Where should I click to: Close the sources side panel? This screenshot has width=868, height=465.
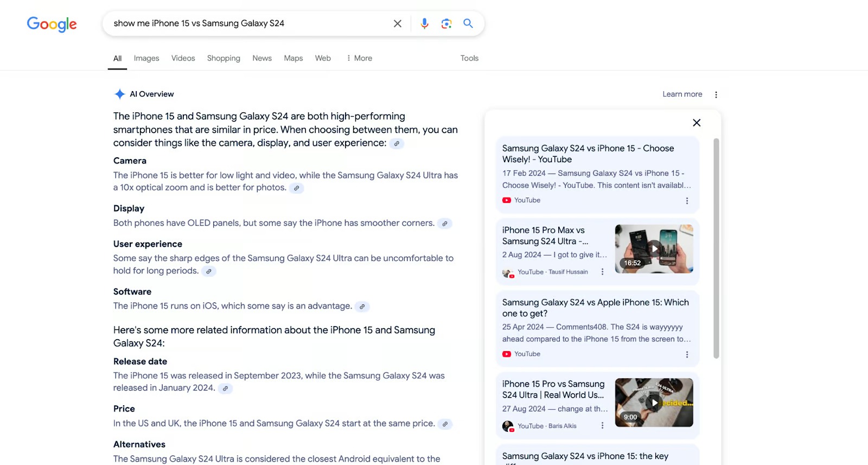(697, 123)
